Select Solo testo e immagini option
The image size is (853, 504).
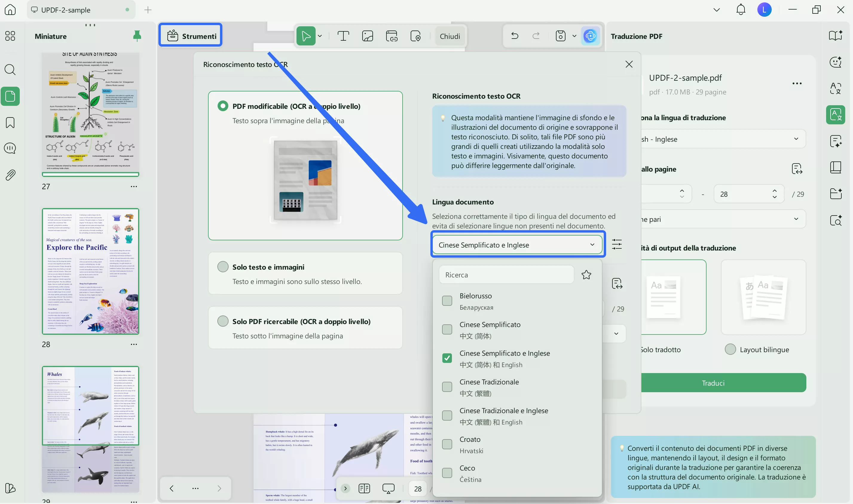(x=223, y=267)
